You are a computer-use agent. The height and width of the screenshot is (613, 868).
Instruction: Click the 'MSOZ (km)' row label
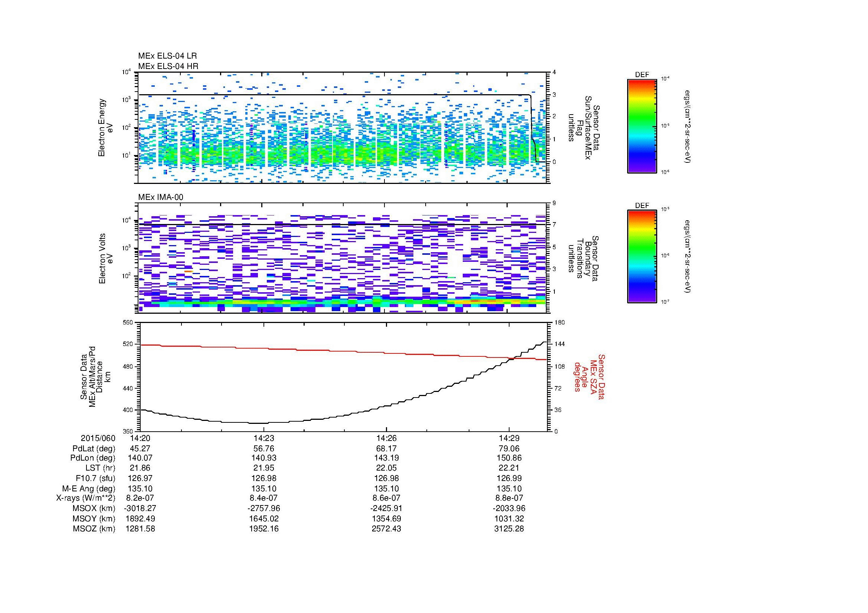(x=94, y=529)
